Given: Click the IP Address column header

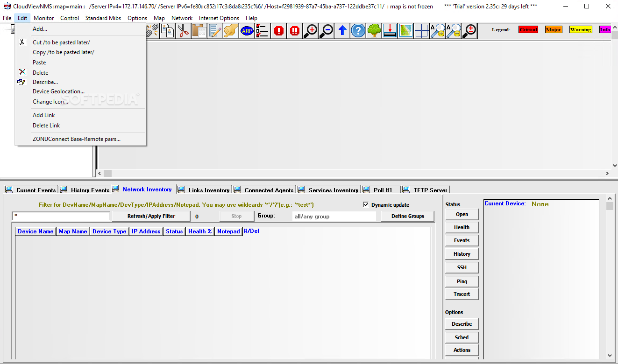Looking at the screenshot, I should [x=146, y=231].
